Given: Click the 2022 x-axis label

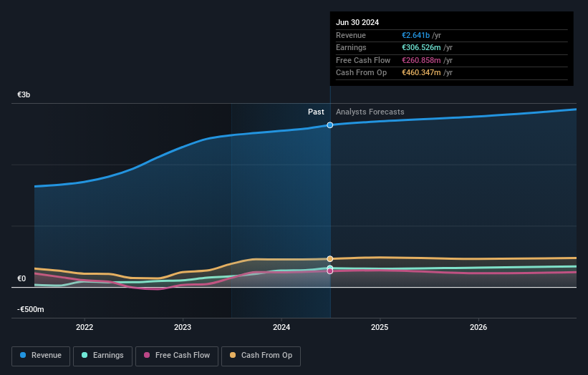Looking at the screenshot, I should 85,328.
